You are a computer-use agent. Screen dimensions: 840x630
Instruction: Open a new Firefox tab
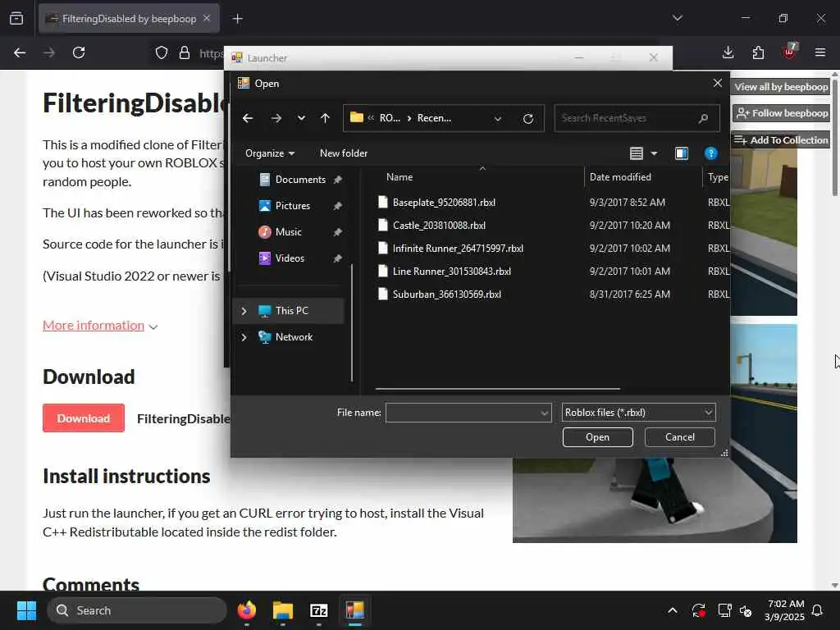pos(237,19)
